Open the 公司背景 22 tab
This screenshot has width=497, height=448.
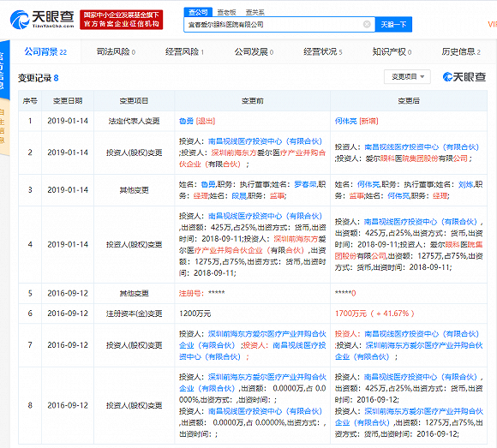(x=45, y=51)
